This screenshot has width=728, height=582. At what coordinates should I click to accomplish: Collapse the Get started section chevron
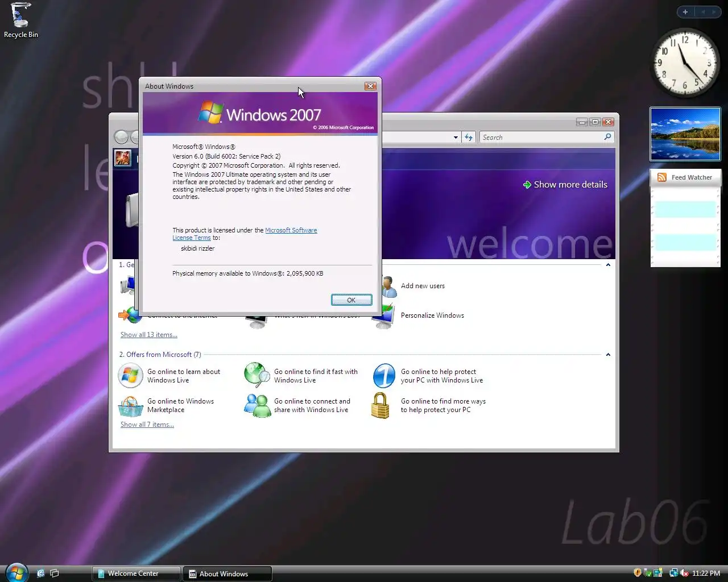608,265
